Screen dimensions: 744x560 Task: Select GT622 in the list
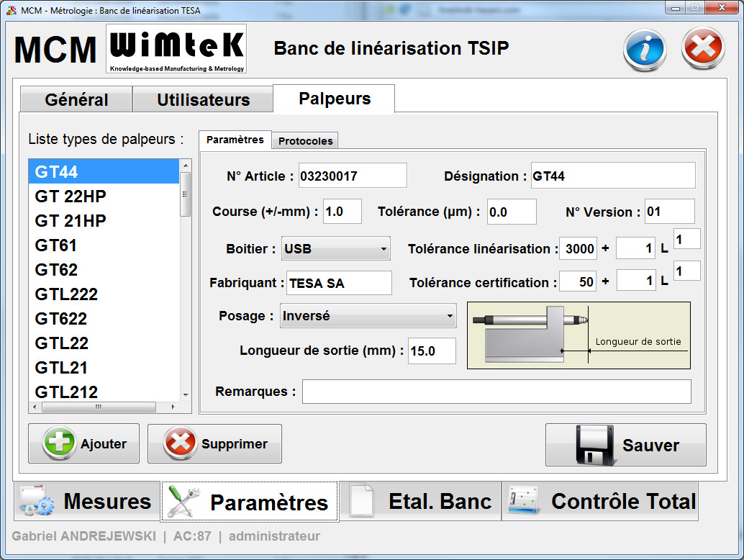tap(104, 318)
